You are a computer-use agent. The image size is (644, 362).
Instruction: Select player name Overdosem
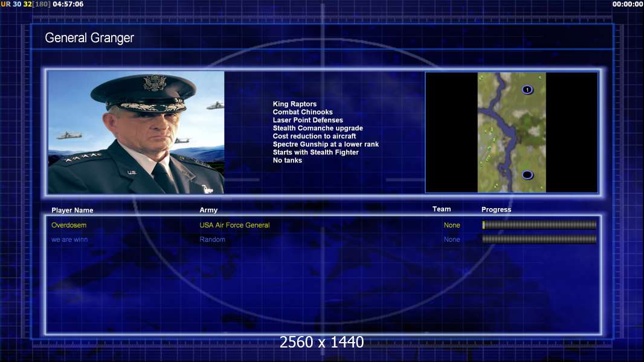69,225
